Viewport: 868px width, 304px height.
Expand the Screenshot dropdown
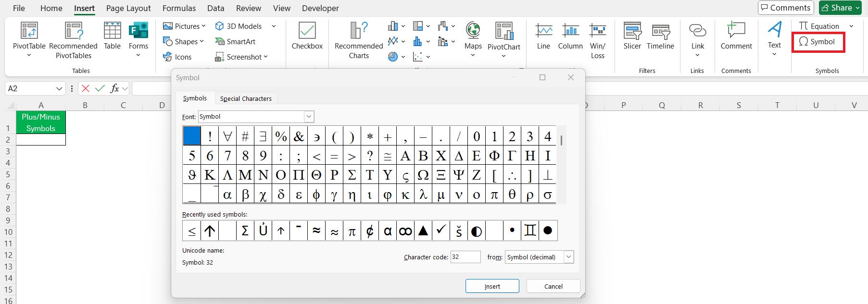click(265, 57)
